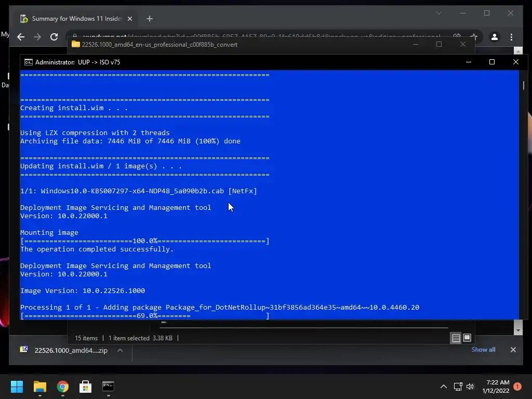Click the 'Mounting image' console line
This screenshot has width=532, height=399.
[x=49, y=233]
